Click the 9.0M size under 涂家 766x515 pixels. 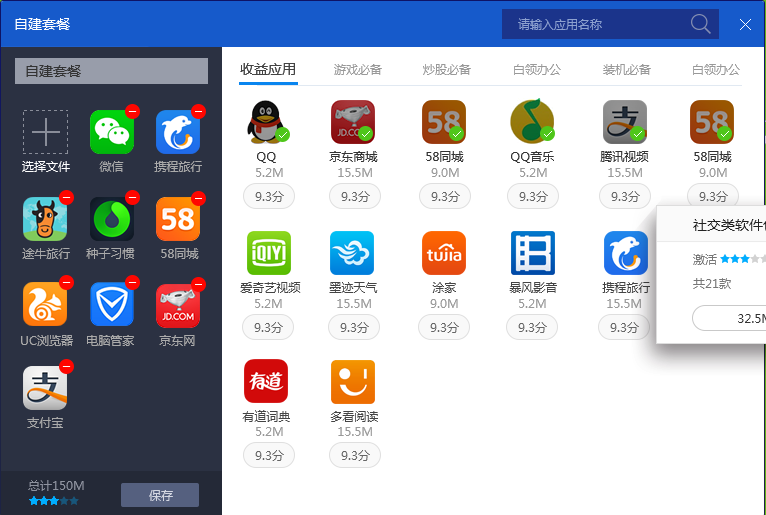444,303
